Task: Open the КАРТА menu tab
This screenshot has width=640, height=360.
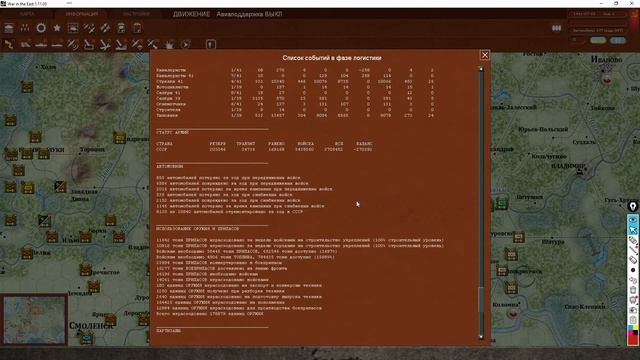Action: coord(27,14)
